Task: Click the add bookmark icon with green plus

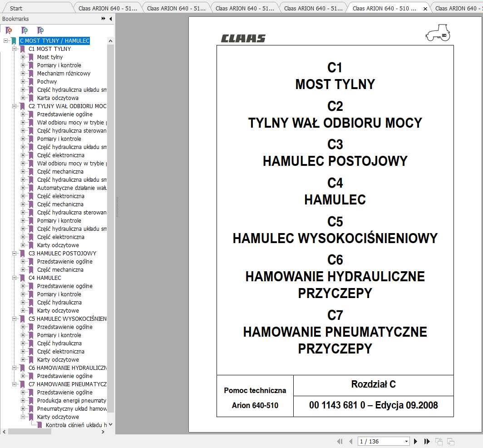Action: [25, 30]
